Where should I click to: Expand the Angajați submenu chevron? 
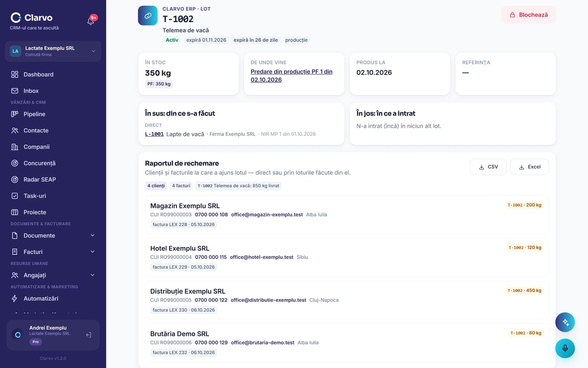(x=92, y=275)
